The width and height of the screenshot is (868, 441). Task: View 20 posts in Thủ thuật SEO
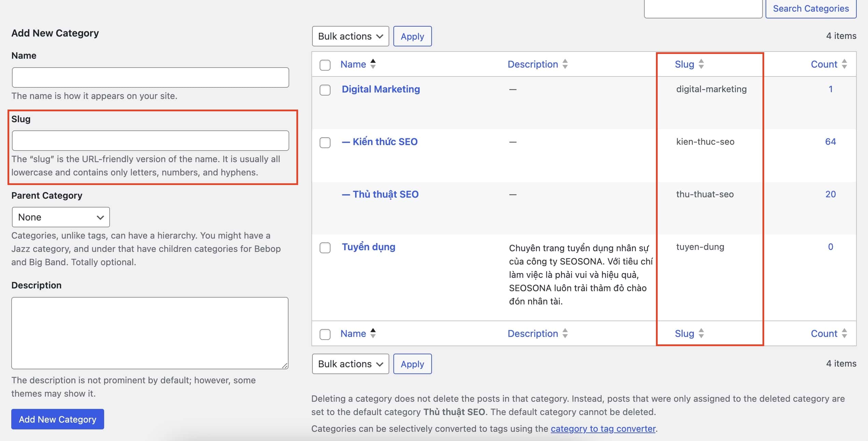[x=830, y=194]
